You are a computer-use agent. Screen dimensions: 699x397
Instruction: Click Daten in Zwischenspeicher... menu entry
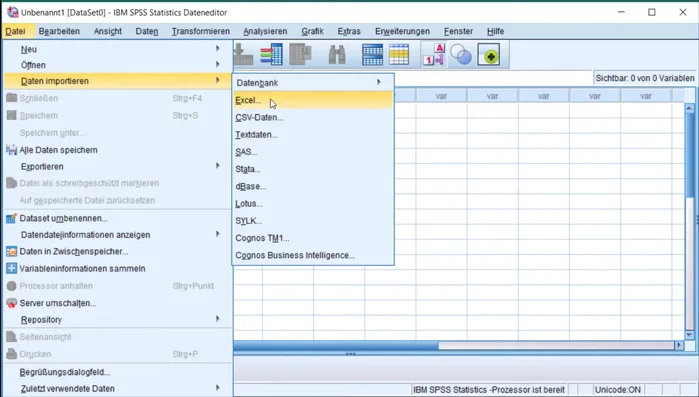pyautogui.click(x=117, y=252)
